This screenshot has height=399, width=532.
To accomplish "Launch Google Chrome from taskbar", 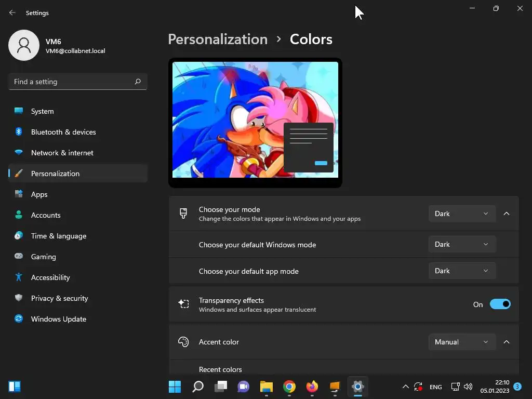I will [x=289, y=387].
